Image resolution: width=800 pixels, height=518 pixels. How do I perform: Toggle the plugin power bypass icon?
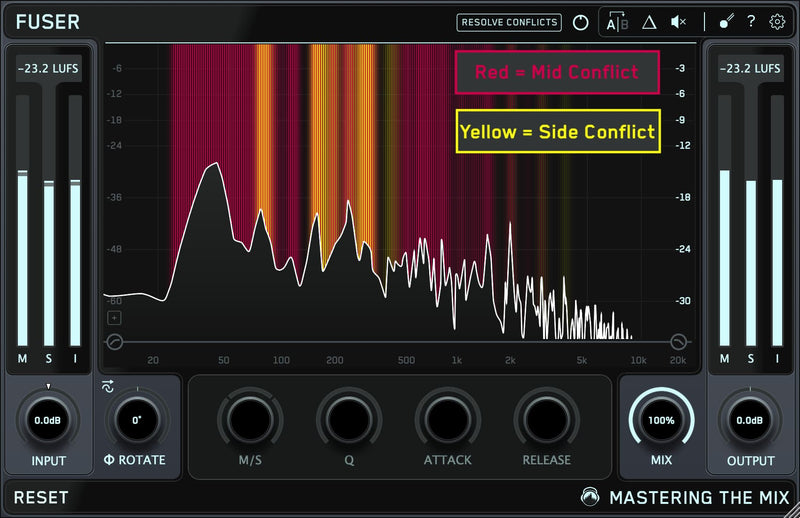tap(580, 22)
